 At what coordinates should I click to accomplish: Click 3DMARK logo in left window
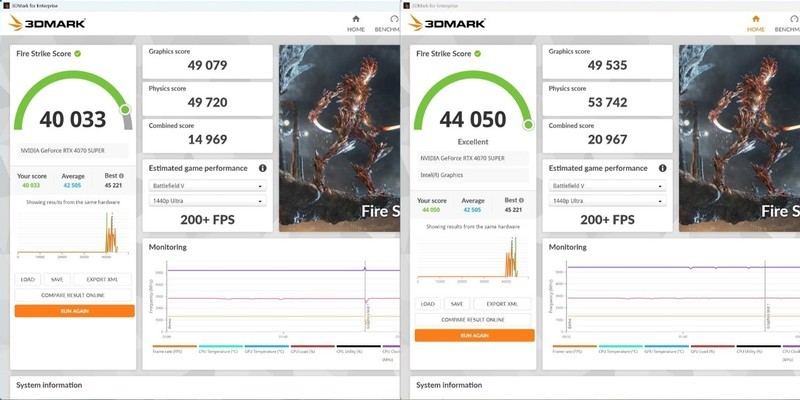[x=47, y=23]
